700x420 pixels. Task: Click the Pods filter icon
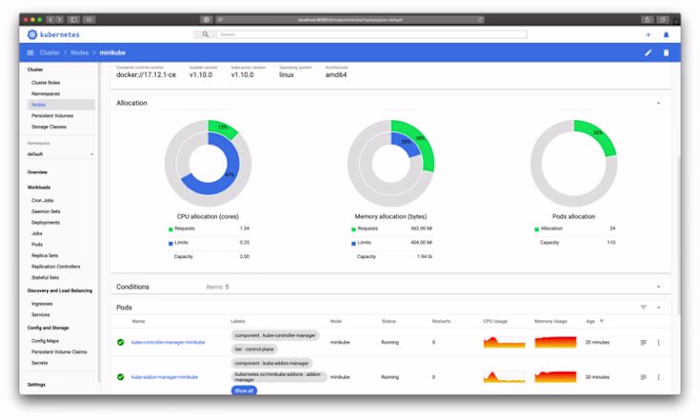click(x=643, y=308)
